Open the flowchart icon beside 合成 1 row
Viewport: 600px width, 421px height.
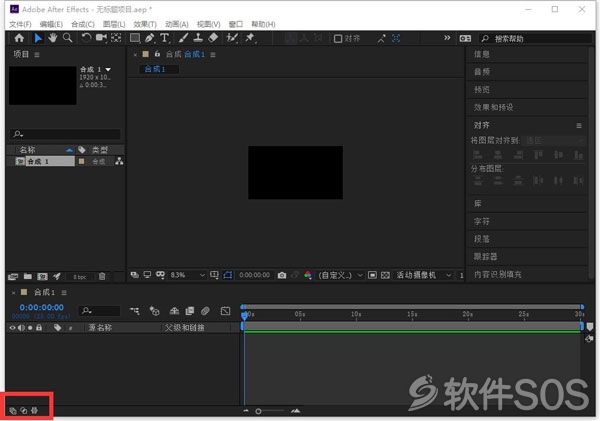pyautogui.click(x=119, y=161)
